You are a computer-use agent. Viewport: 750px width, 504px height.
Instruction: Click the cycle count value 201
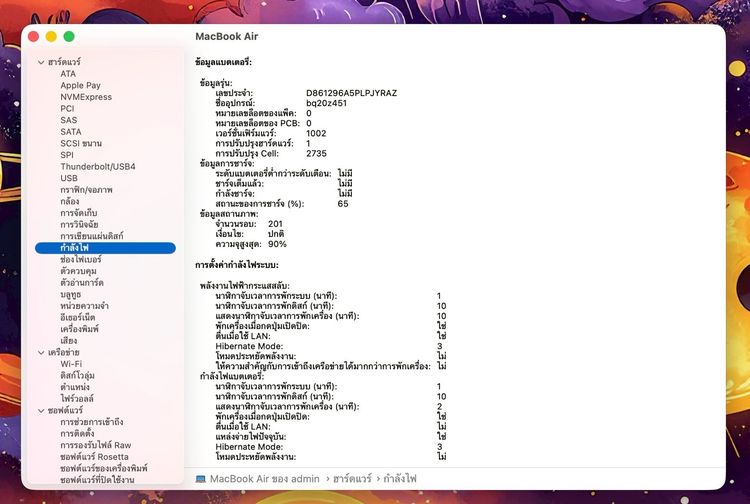[276, 224]
